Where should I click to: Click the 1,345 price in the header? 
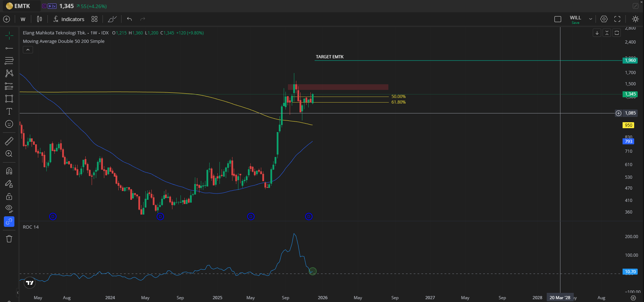click(66, 6)
